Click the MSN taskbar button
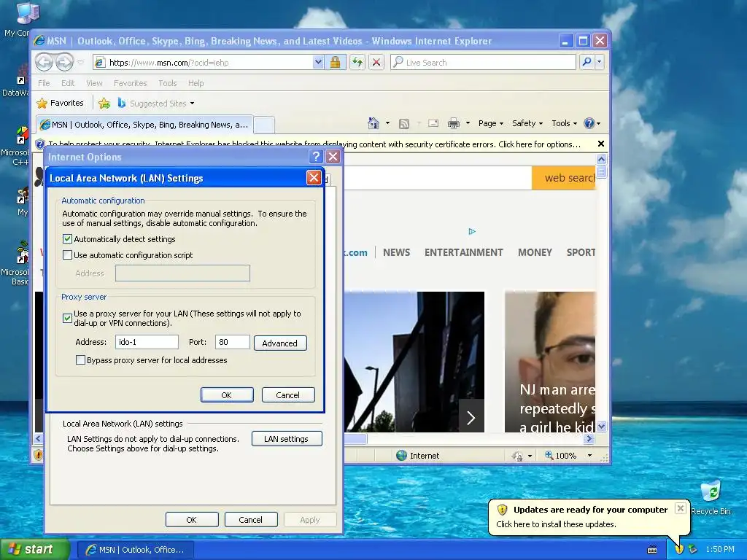Viewport: 747px width, 560px height. [x=135, y=550]
